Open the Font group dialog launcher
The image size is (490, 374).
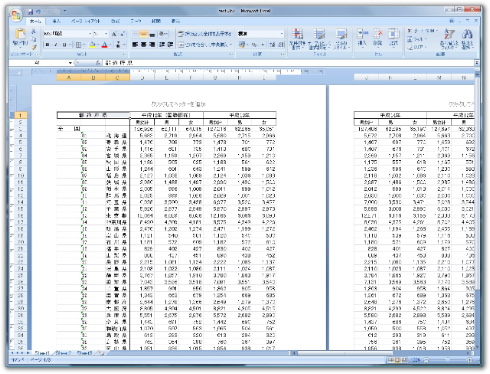point(124,54)
